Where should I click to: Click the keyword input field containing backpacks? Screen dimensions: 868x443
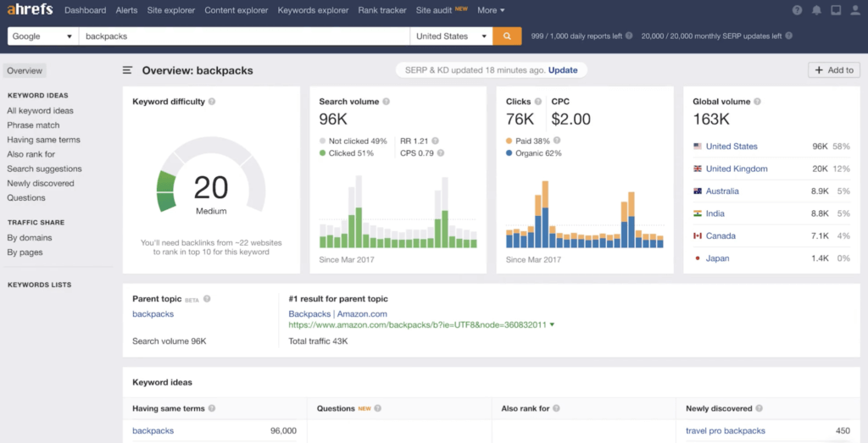tap(244, 36)
